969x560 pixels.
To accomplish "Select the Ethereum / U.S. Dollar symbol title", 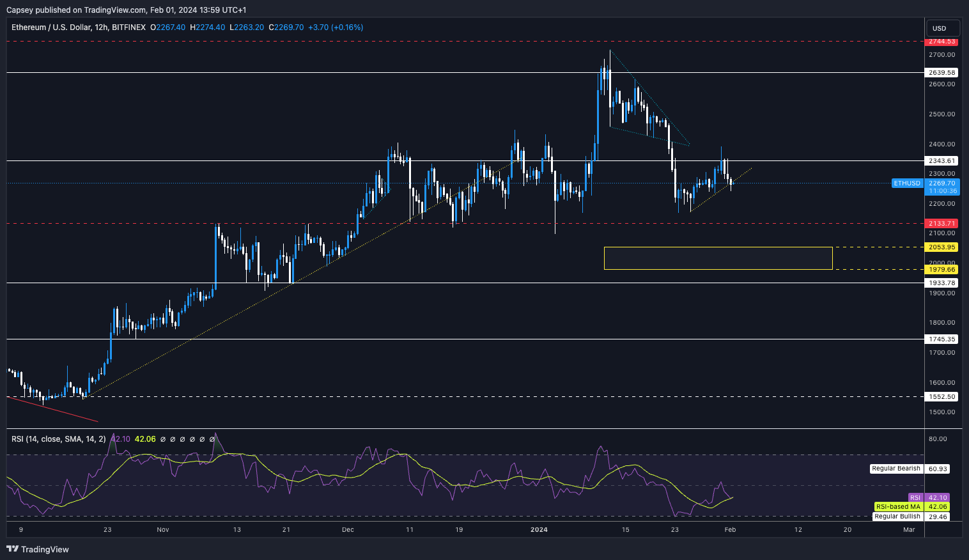I will (80, 27).
